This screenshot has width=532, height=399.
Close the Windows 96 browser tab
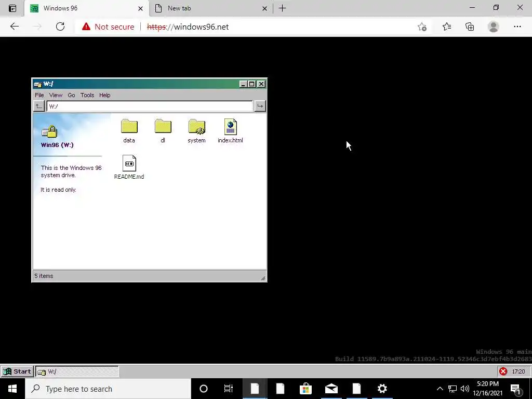click(140, 8)
